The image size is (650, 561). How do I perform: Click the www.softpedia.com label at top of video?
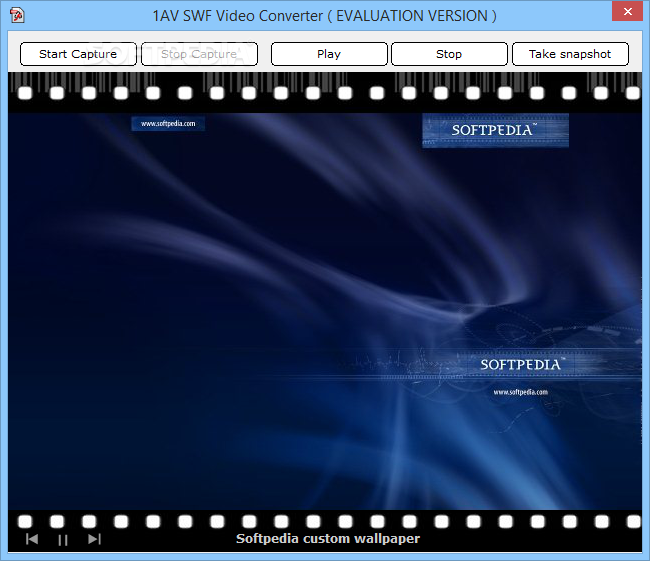[x=168, y=124]
